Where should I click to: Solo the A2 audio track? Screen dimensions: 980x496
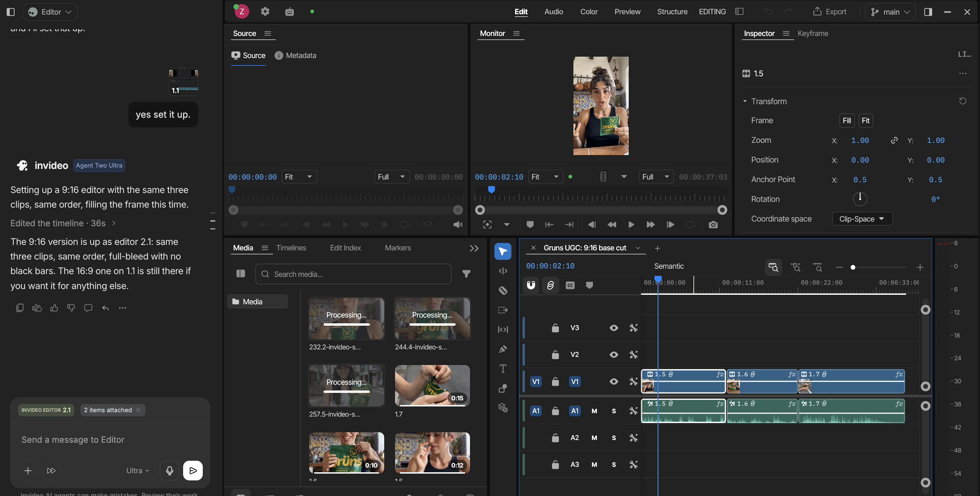(614, 438)
